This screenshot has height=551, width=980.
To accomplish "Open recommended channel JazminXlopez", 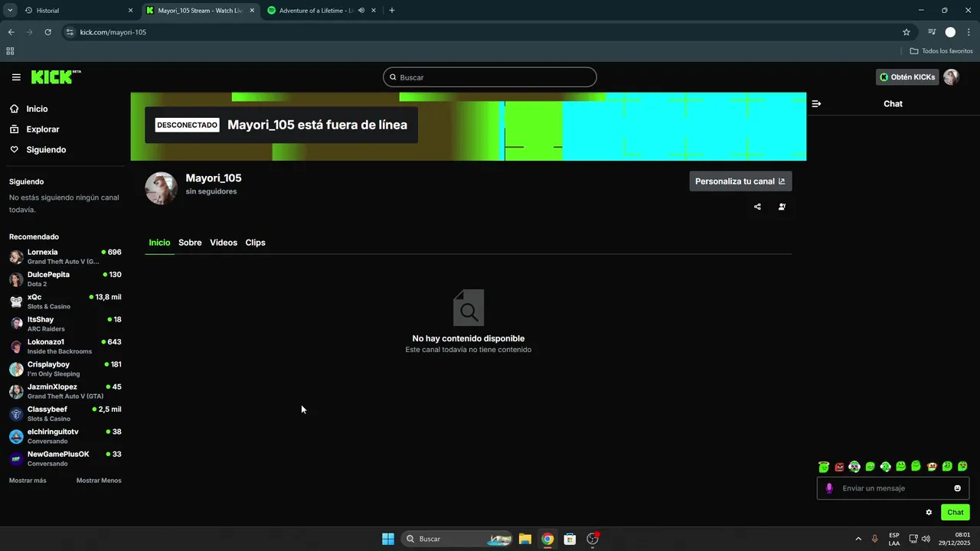I will coord(65,392).
